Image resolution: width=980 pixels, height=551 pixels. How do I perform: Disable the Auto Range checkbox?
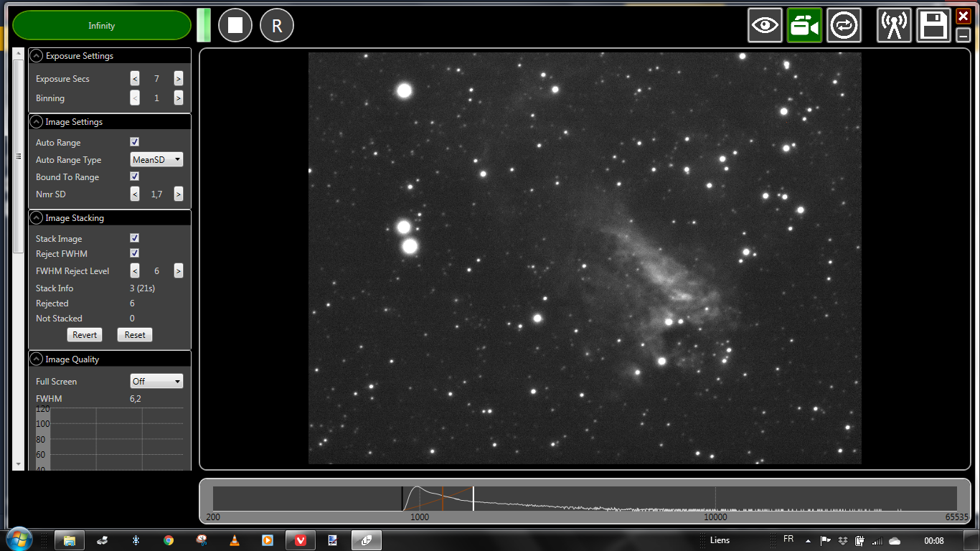[134, 141]
